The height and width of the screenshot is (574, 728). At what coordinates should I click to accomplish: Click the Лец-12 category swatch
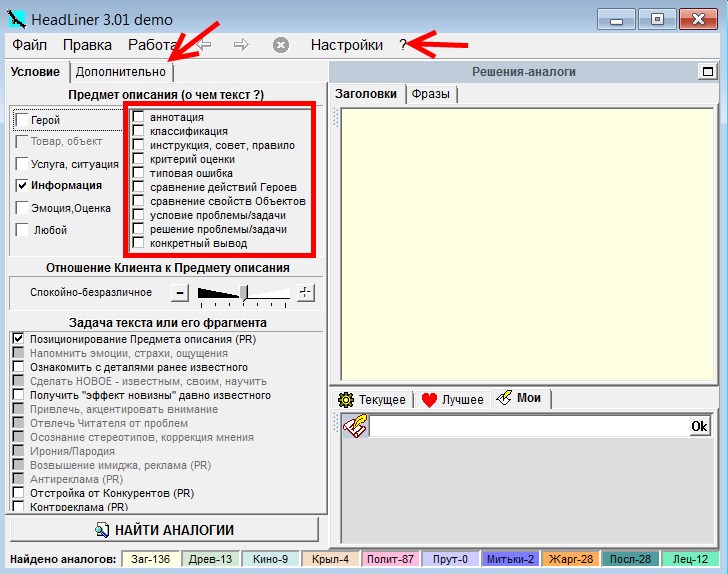click(x=690, y=559)
